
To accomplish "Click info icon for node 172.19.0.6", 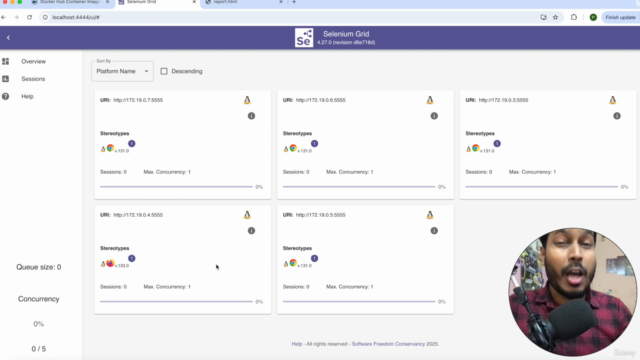I will [434, 116].
